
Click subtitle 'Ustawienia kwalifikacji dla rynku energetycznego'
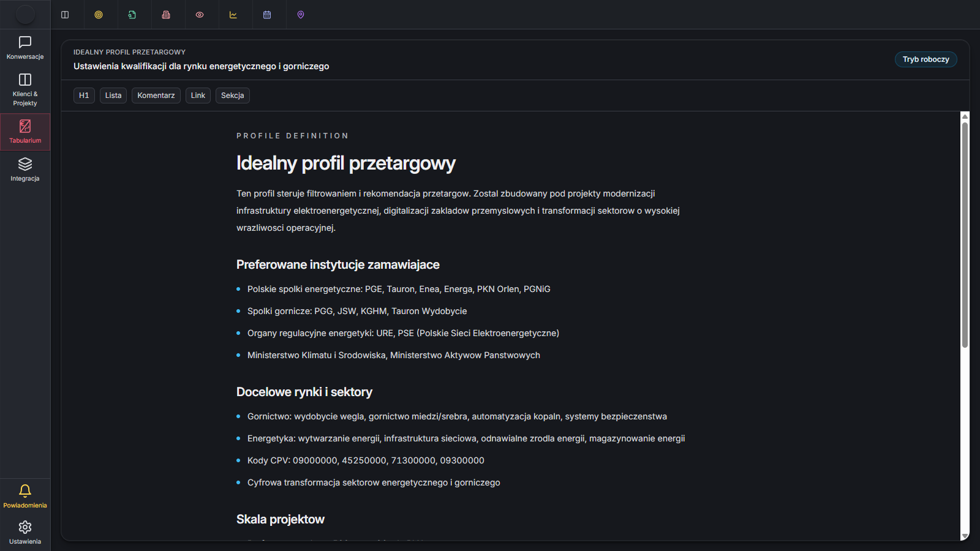pos(202,66)
